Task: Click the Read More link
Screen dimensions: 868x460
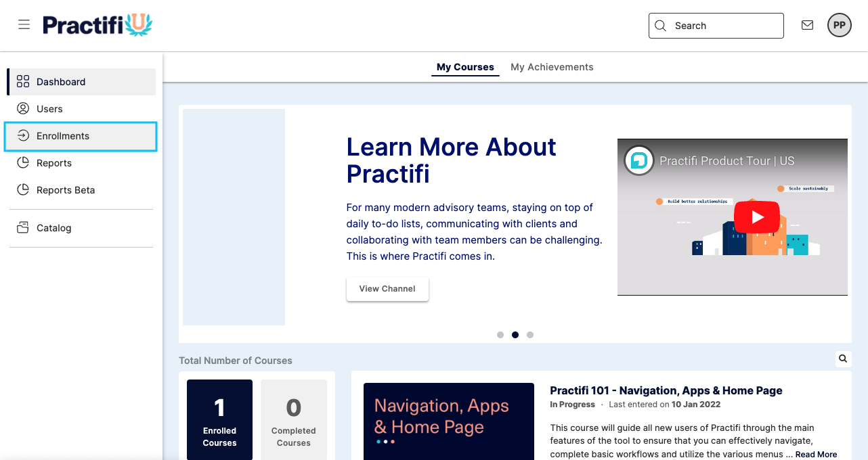Action: coord(816,455)
